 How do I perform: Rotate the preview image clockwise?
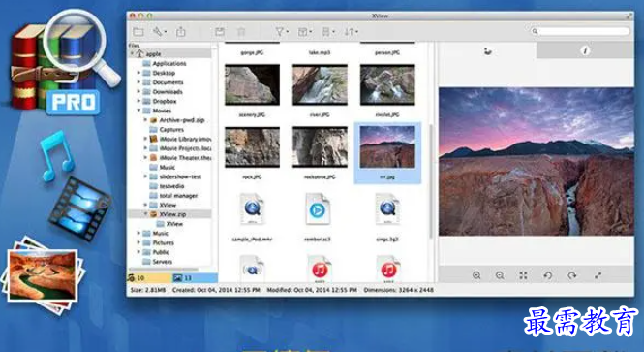pyautogui.click(x=572, y=275)
